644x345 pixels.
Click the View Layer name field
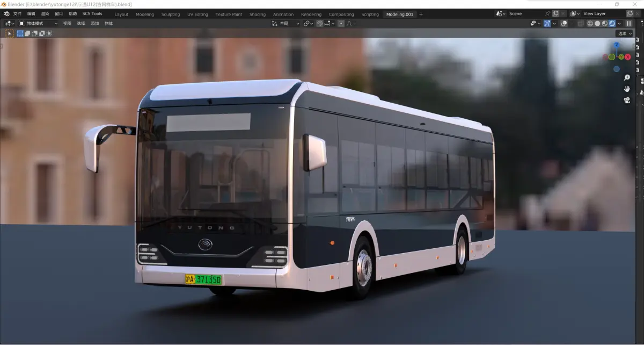tap(604, 13)
